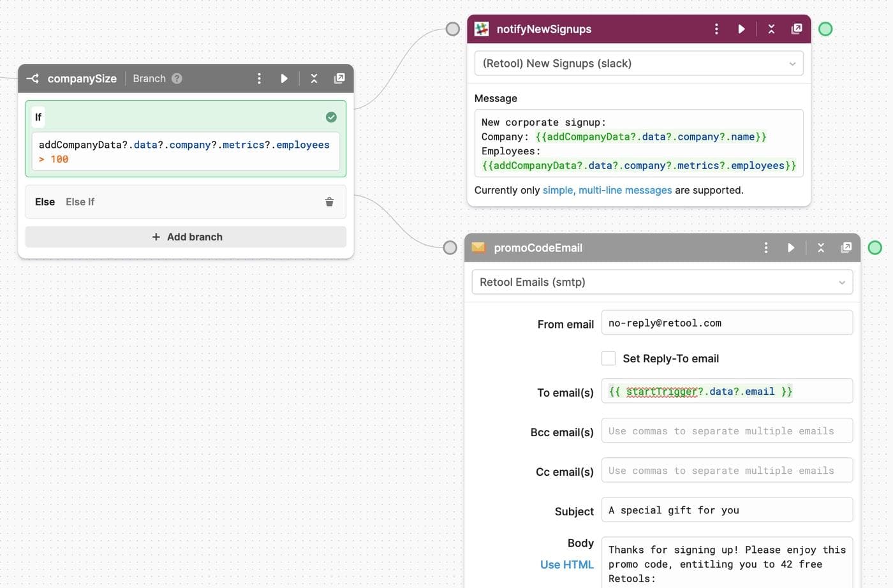893x588 pixels.
Task: Add a branch to companySize
Action: click(186, 237)
